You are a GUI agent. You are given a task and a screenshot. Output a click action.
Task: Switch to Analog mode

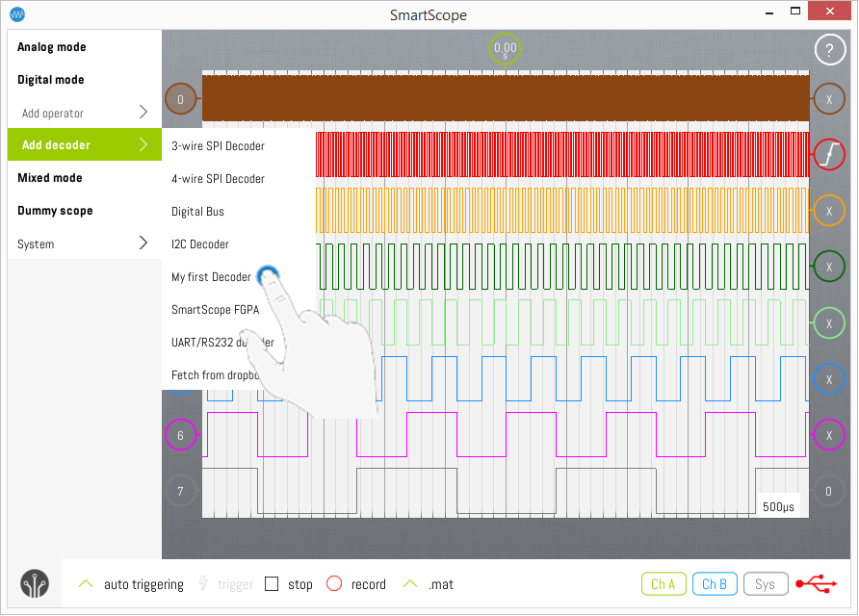pos(52,47)
